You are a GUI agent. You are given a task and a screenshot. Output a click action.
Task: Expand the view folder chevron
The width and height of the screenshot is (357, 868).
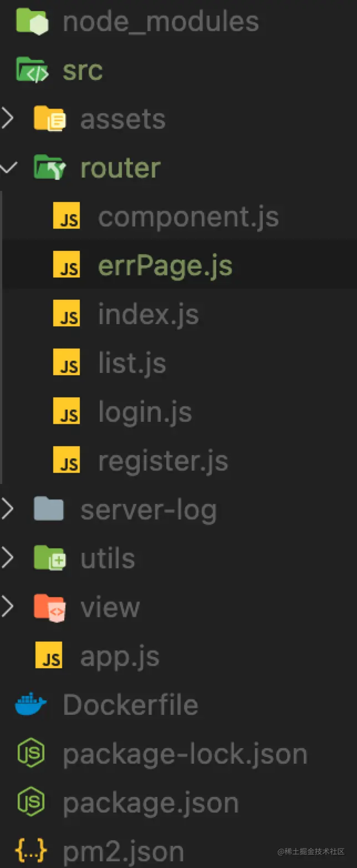[7, 607]
